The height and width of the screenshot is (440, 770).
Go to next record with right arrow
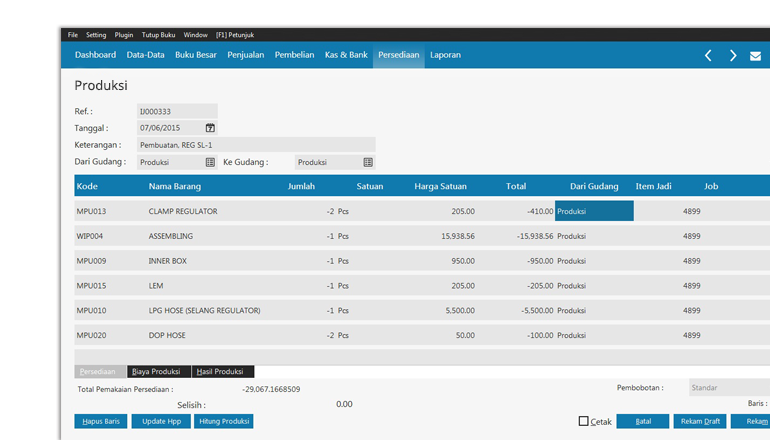tap(733, 55)
